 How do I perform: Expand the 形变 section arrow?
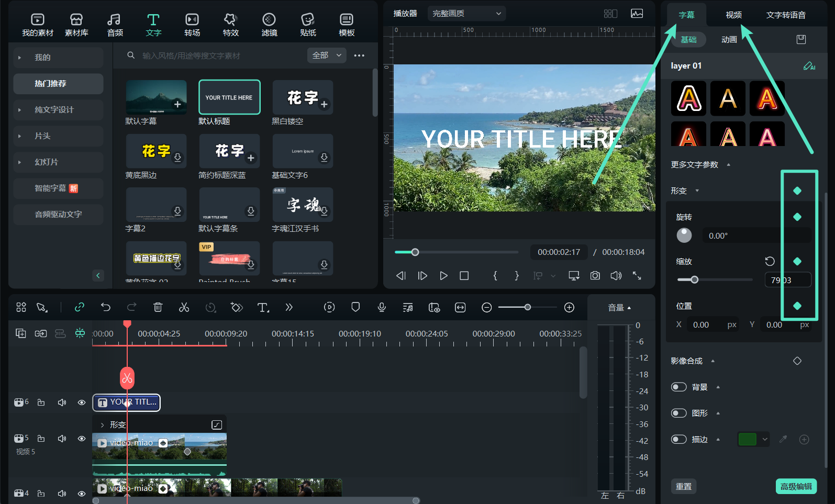click(x=697, y=191)
